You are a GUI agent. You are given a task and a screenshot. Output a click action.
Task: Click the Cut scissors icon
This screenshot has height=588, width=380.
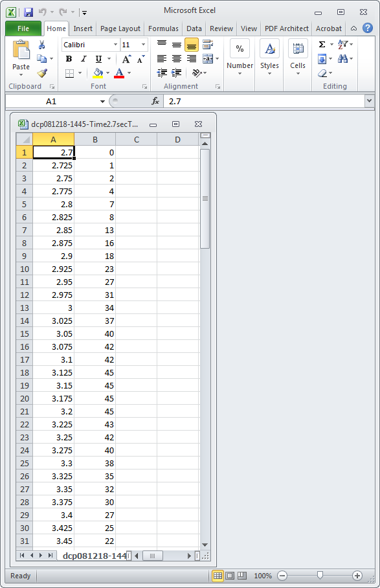click(x=41, y=45)
